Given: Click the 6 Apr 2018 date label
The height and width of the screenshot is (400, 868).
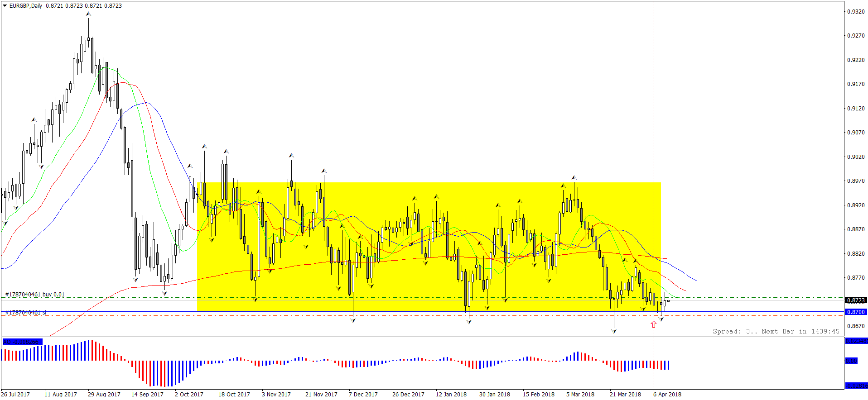Looking at the screenshot, I should click(x=667, y=395).
